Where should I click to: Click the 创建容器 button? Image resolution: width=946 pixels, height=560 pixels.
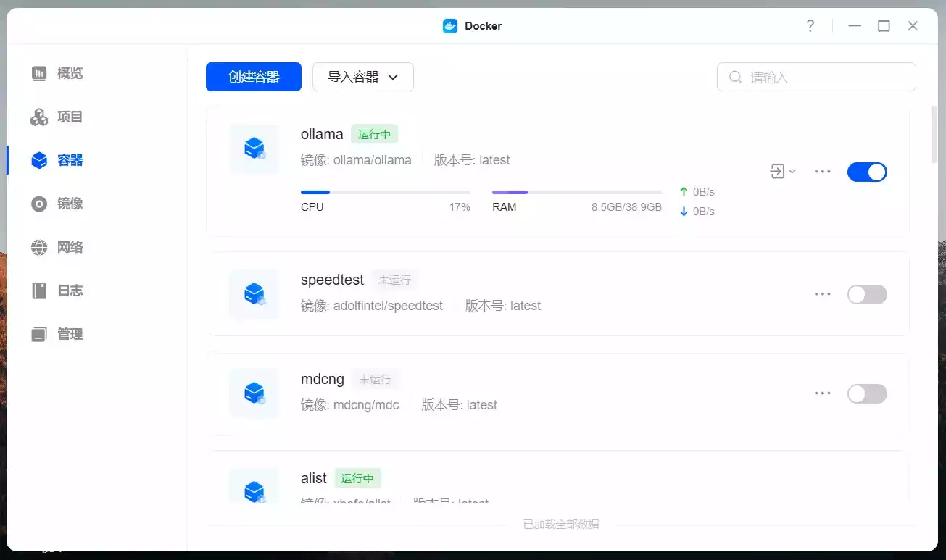pyautogui.click(x=254, y=77)
